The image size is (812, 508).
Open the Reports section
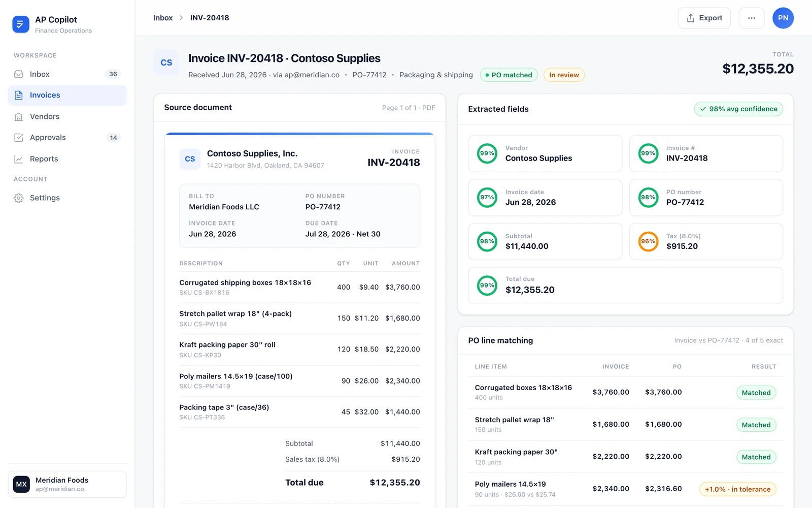click(67, 159)
